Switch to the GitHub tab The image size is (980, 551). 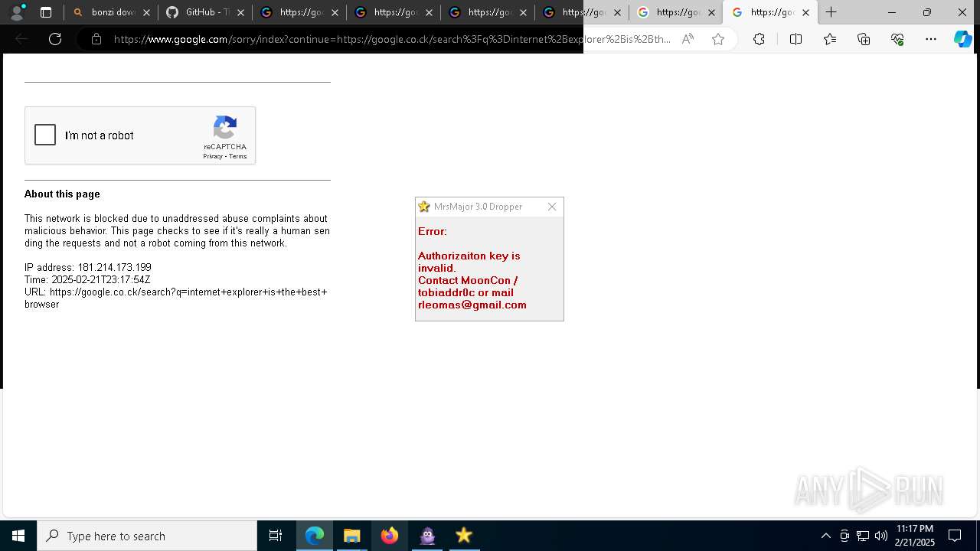point(205,12)
